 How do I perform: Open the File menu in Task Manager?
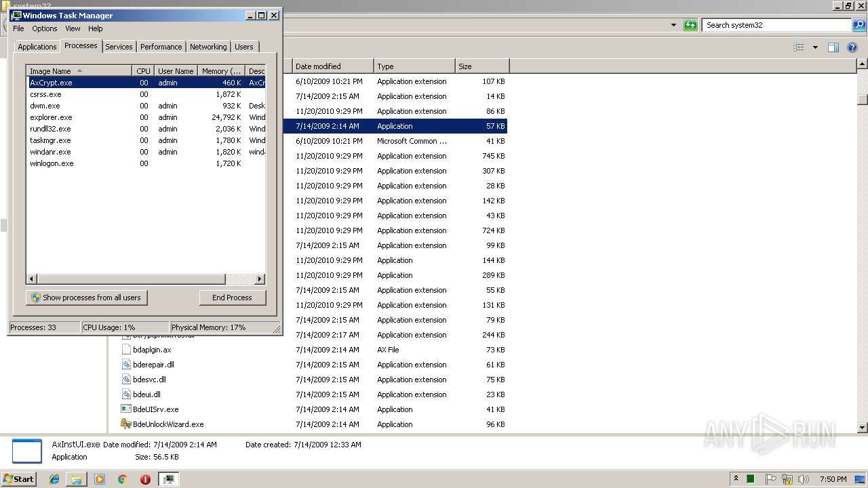click(x=18, y=28)
